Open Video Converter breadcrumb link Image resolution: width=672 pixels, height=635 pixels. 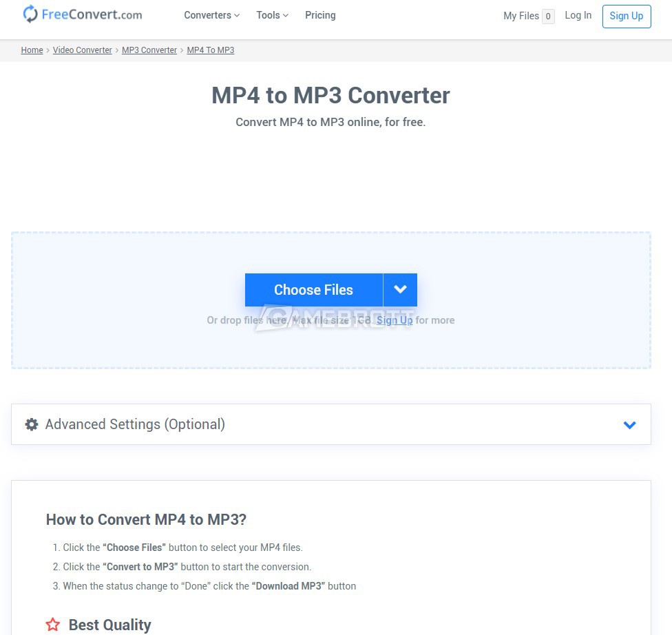click(83, 50)
